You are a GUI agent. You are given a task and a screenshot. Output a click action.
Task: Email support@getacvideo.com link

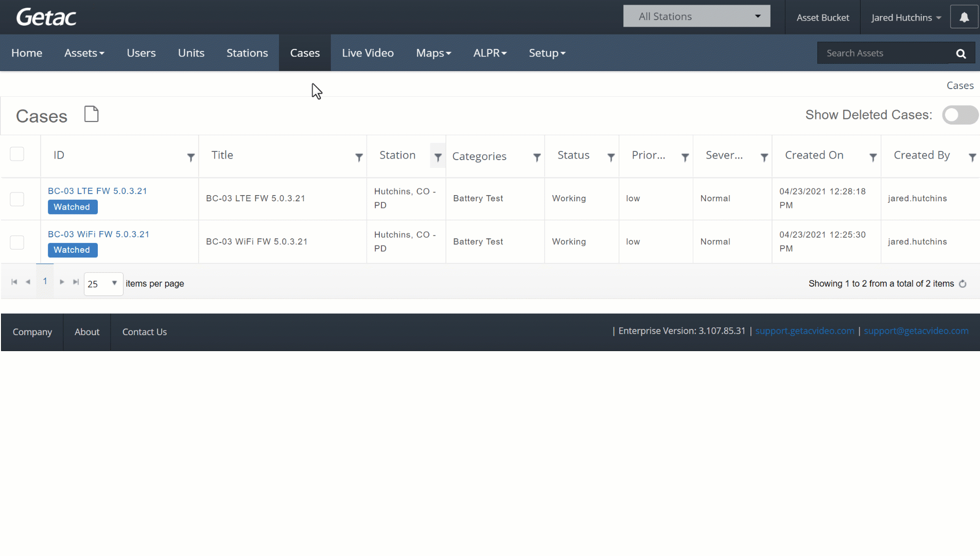[x=916, y=331]
